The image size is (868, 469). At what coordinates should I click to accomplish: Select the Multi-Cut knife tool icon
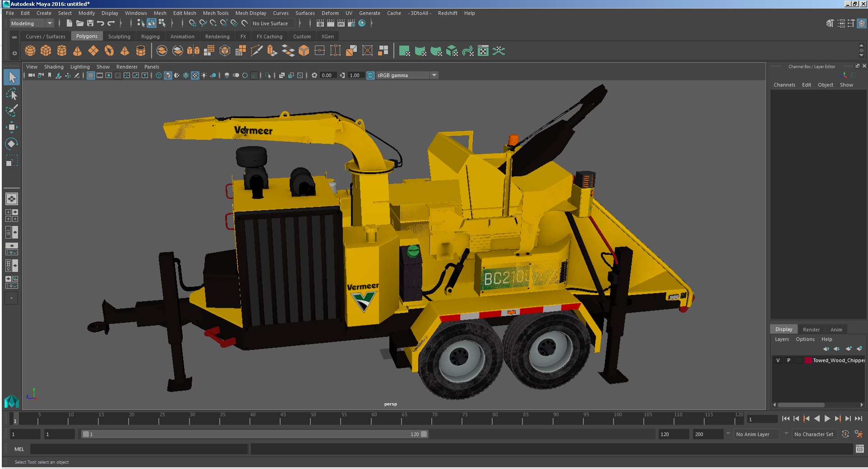coord(257,51)
